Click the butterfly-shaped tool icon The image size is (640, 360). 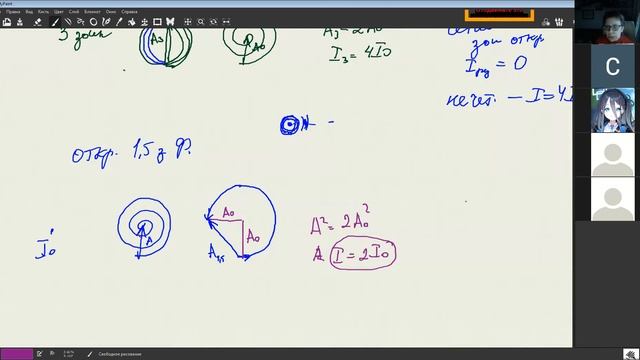coord(170,22)
